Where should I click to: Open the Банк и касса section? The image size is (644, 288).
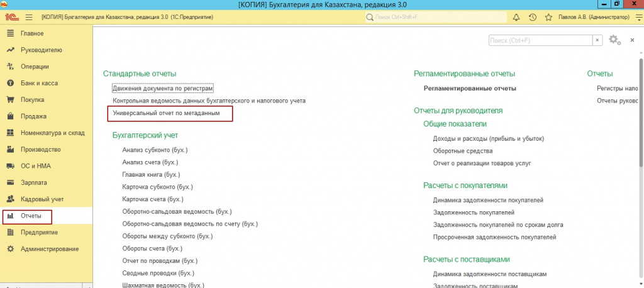39,83
